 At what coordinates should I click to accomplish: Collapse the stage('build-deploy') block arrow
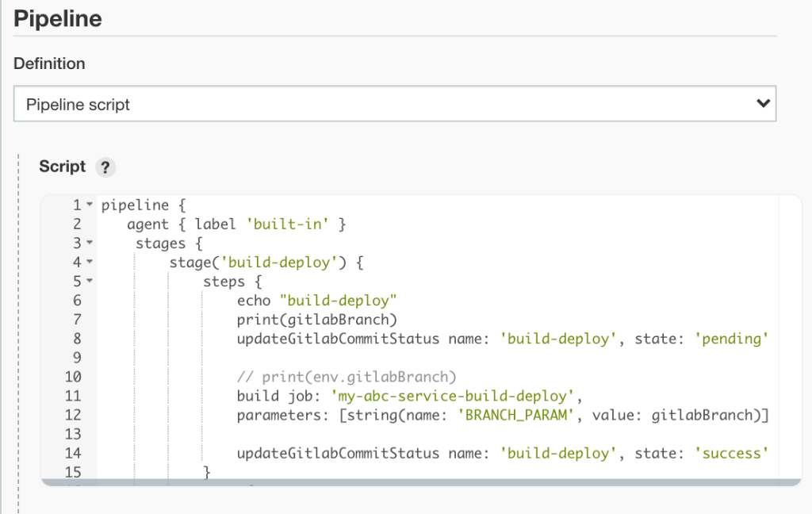[x=89, y=262]
